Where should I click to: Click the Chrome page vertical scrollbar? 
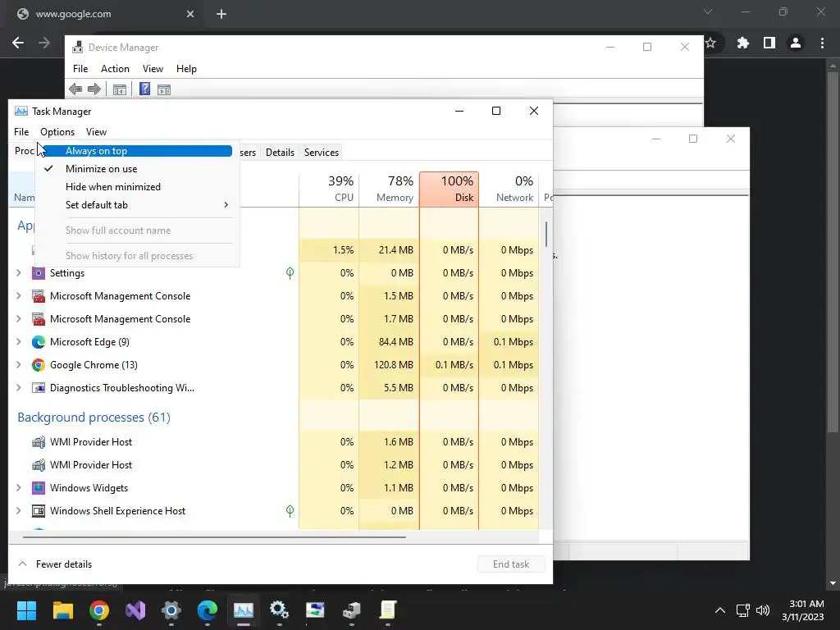click(833, 252)
